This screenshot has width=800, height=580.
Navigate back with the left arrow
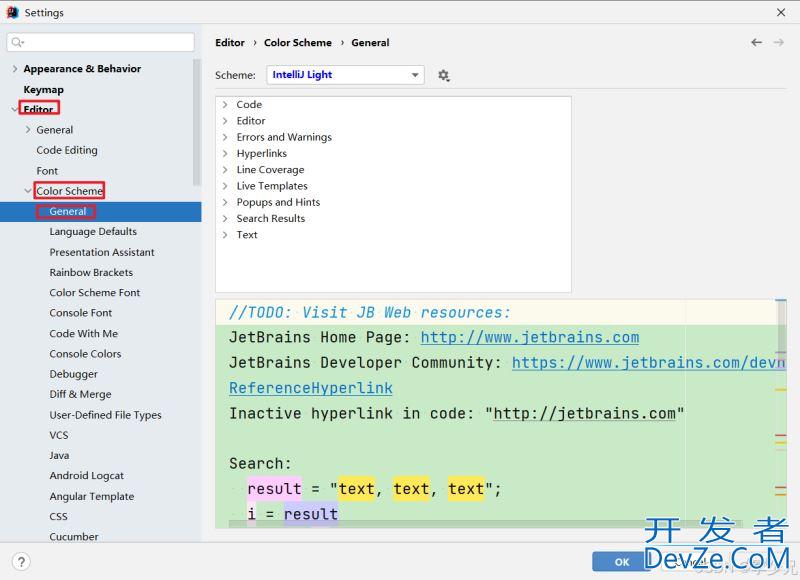point(756,42)
